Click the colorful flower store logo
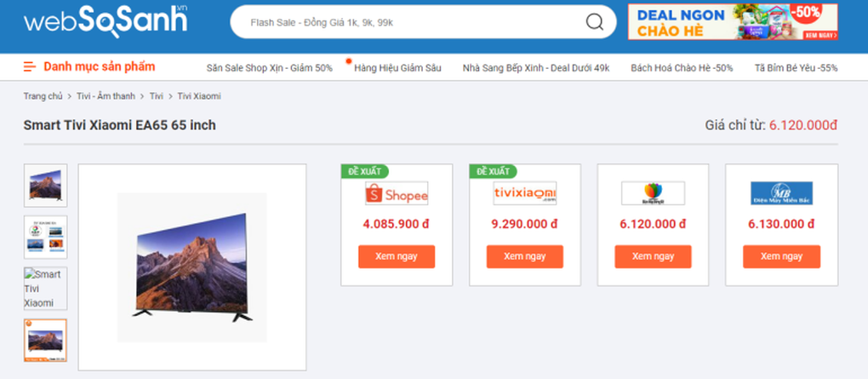The height and width of the screenshot is (379, 868). click(654, 193)
